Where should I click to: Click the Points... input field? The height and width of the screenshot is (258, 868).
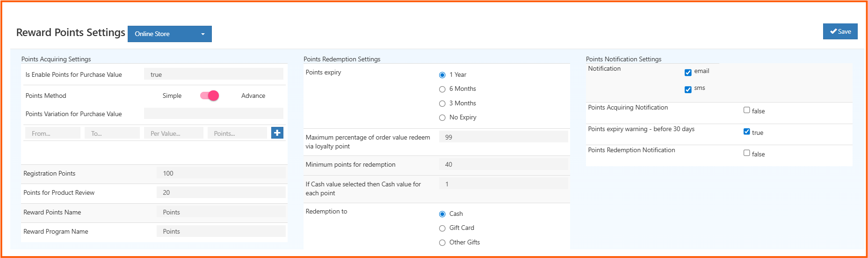237,133
